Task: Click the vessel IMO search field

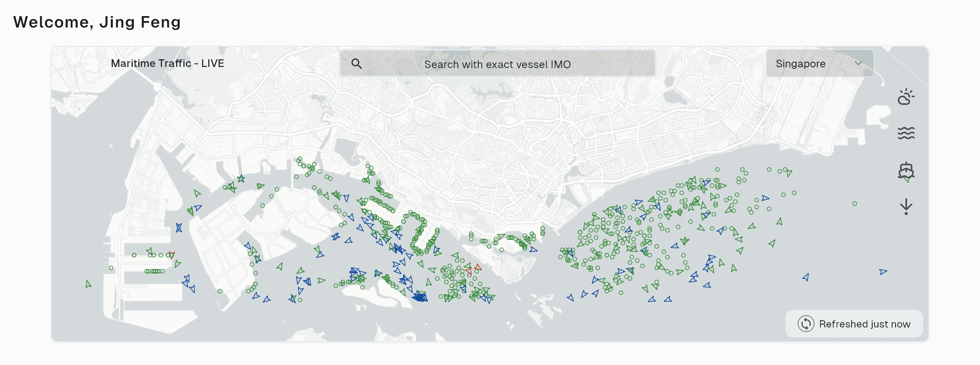Action: tap(497, 64)
